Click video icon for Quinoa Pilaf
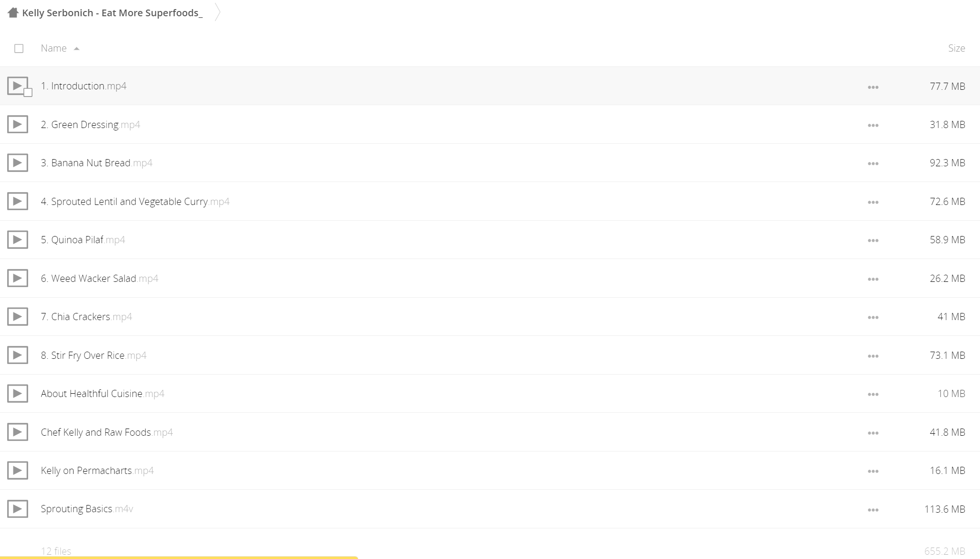 [x=18, y=240]
